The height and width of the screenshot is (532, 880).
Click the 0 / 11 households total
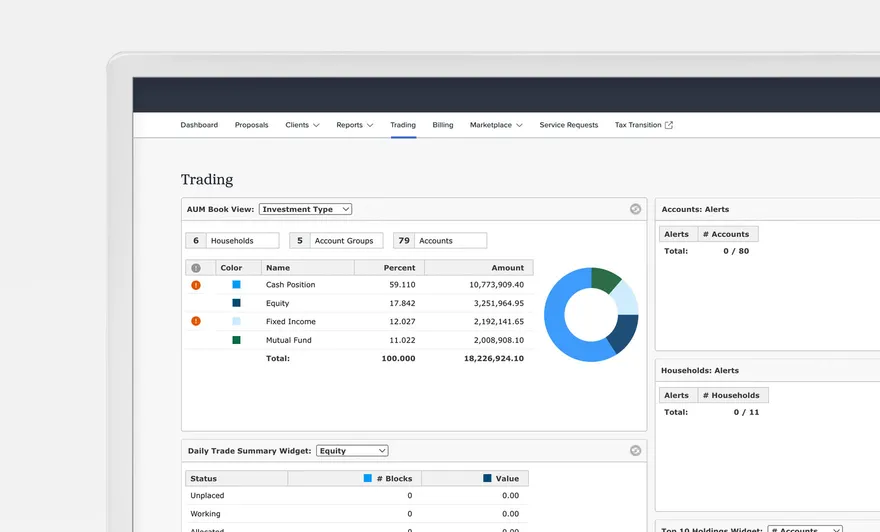(746, 412)
